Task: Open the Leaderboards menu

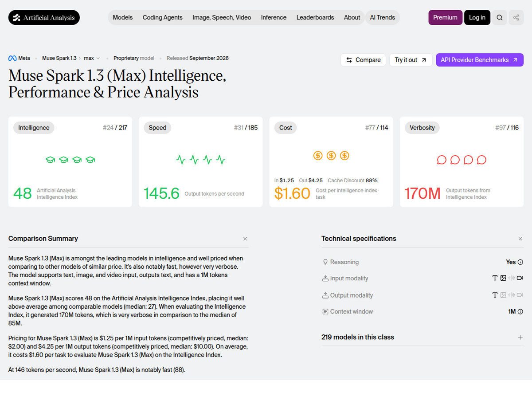Action: (315, 17)
